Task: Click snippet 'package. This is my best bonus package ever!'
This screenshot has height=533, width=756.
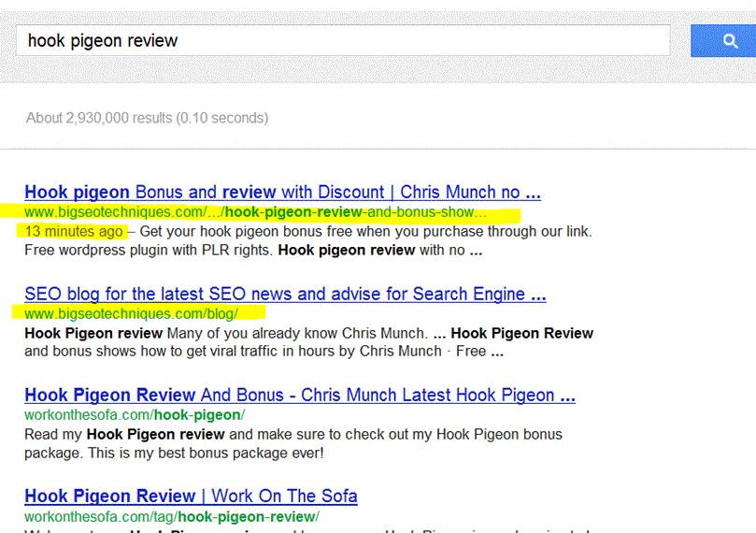Action: [x=174, y=454]
